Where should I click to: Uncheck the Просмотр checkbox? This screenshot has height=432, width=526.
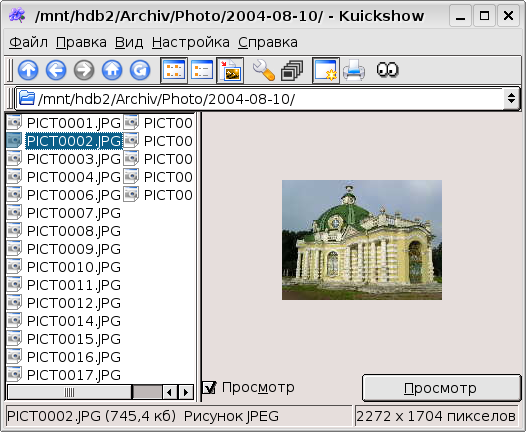point(209,388)
